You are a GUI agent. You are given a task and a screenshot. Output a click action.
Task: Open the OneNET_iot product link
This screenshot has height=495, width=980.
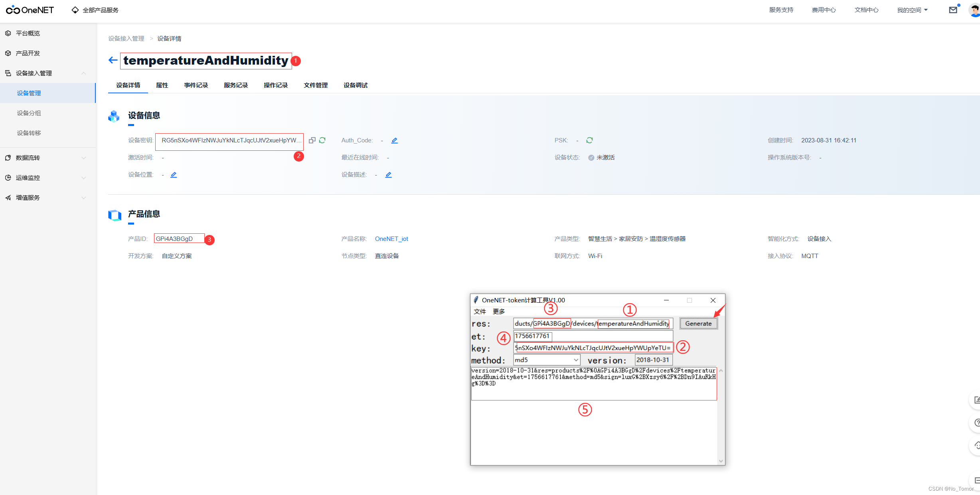tap(391, 239)
